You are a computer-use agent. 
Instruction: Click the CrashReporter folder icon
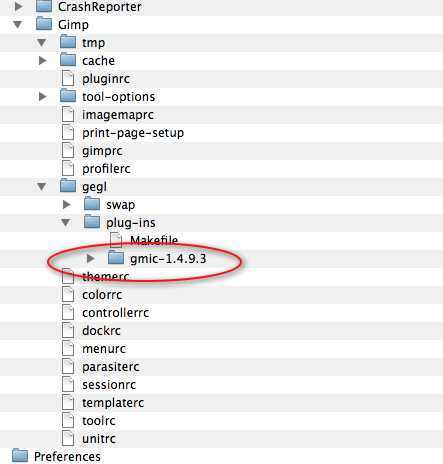tap(44, 6)
